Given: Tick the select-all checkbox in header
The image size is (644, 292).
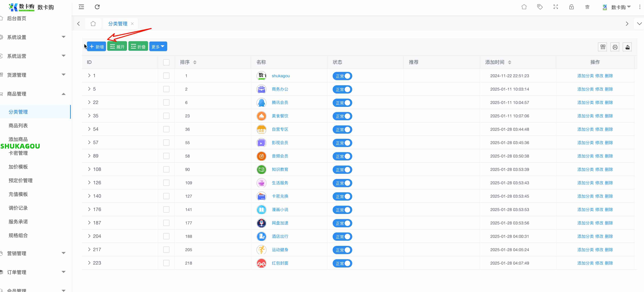Looking at the screenshot, I should tap(166, 62).
